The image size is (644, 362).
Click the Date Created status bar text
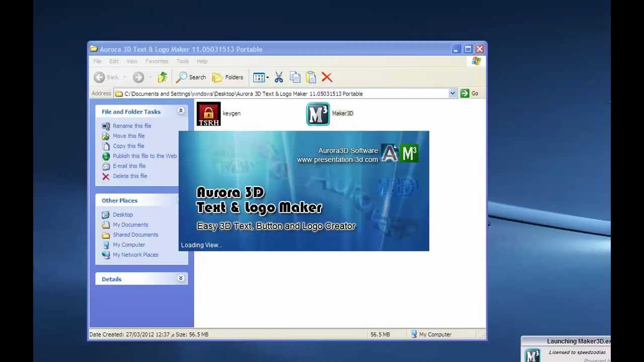coord(149,334)
